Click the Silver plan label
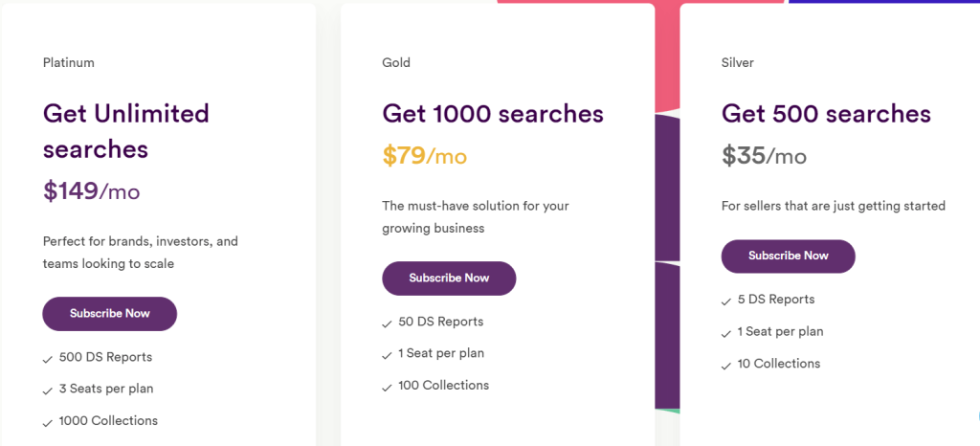The image size is (980, 446). point(738,62)
